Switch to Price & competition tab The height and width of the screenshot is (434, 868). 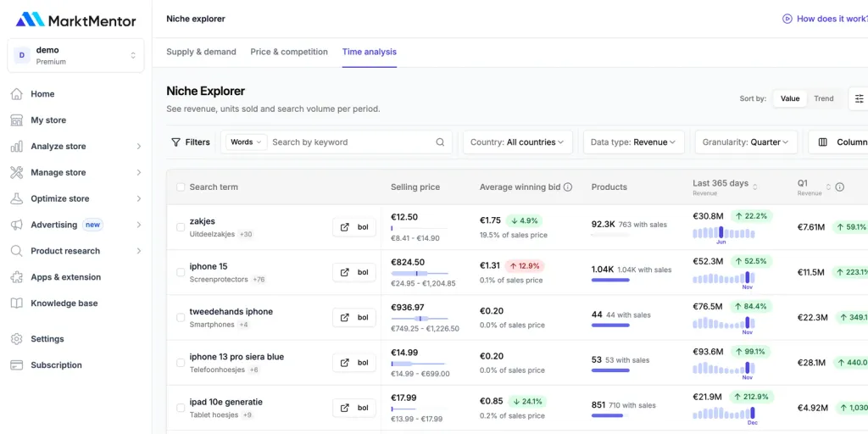(x=289, y=52)
